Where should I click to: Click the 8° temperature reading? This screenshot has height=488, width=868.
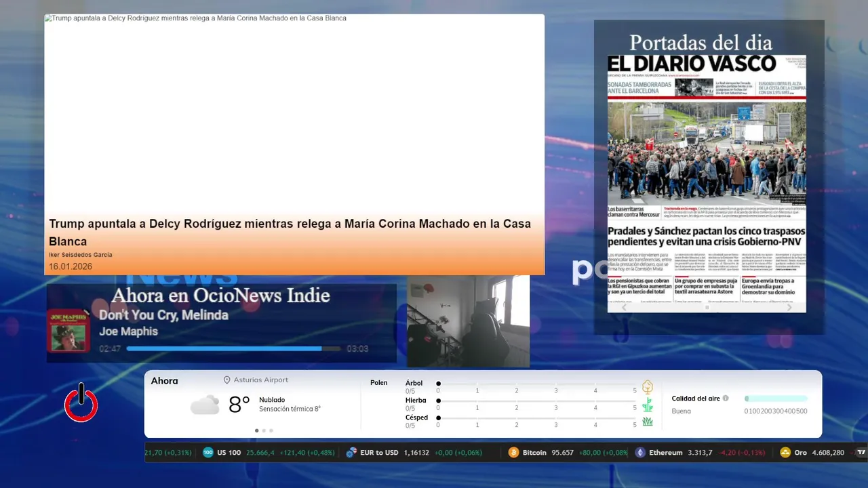pyautogui.click(x=239, y=405)
